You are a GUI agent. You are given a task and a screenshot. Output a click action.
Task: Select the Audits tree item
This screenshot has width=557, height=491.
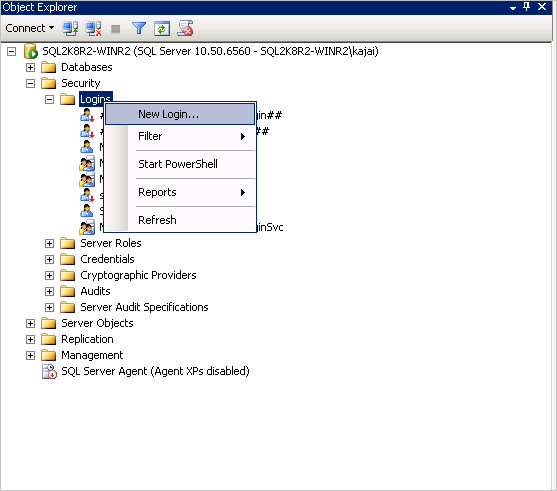coord(95,291)
